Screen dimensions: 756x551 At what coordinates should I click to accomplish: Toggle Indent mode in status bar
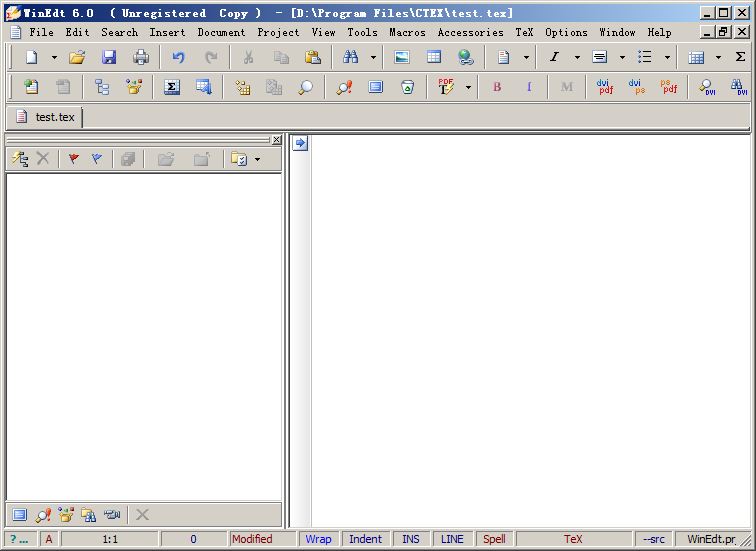pyautogui.click(x=365, y=539)
